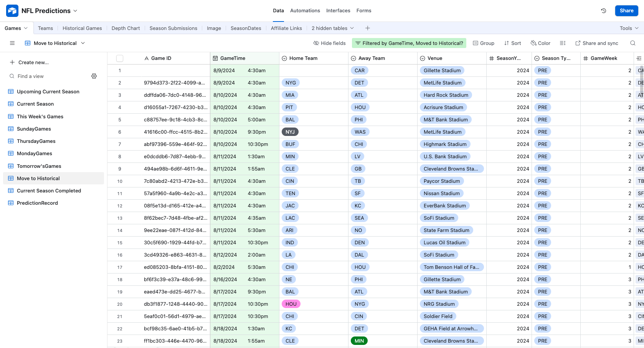The height and width of the screenshot is (348, 644).
Task: Open Share and sync
Action: (x=597, y=43)
